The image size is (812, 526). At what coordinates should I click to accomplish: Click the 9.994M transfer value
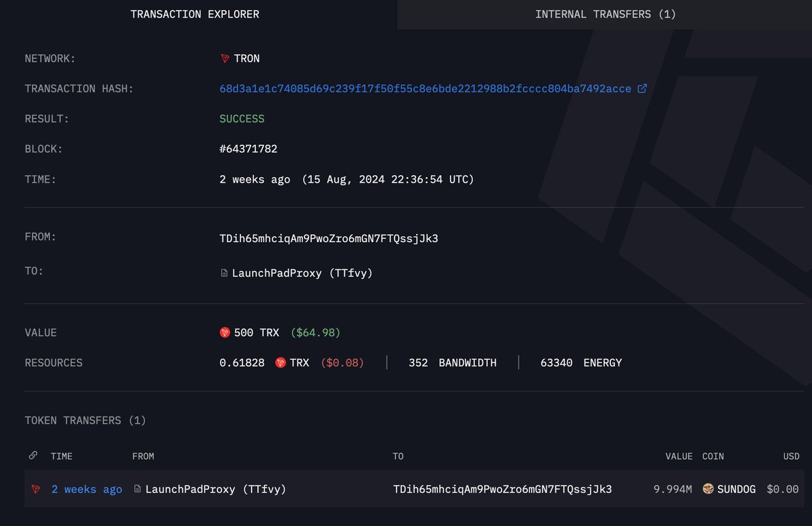pyautogui.click(x=673, y=489)
